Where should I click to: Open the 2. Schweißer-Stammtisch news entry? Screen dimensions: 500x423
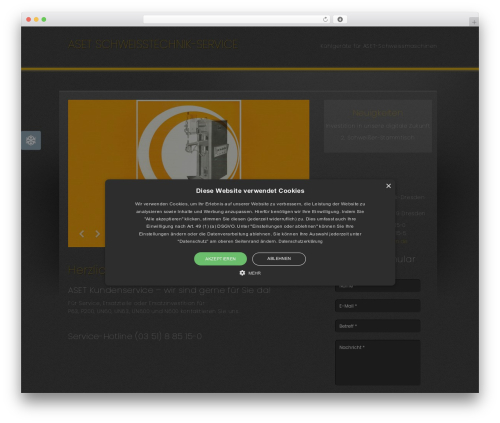point(378,137)
